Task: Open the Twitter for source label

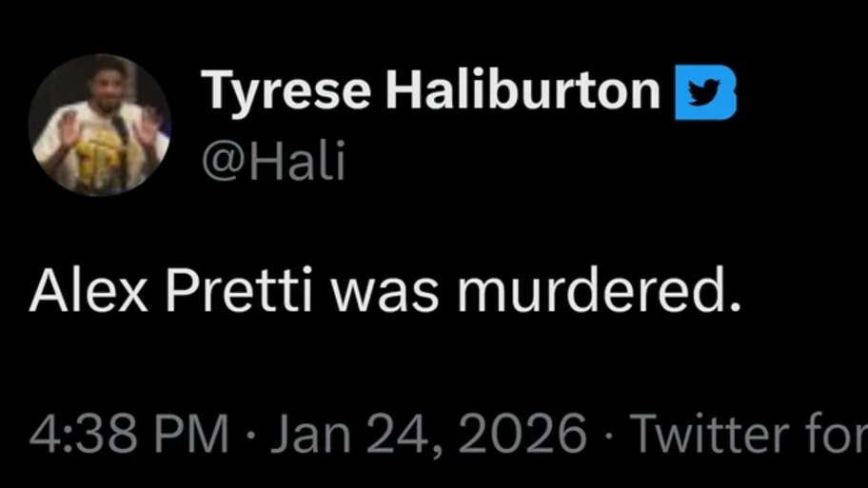Action: (x=748, y=434)
